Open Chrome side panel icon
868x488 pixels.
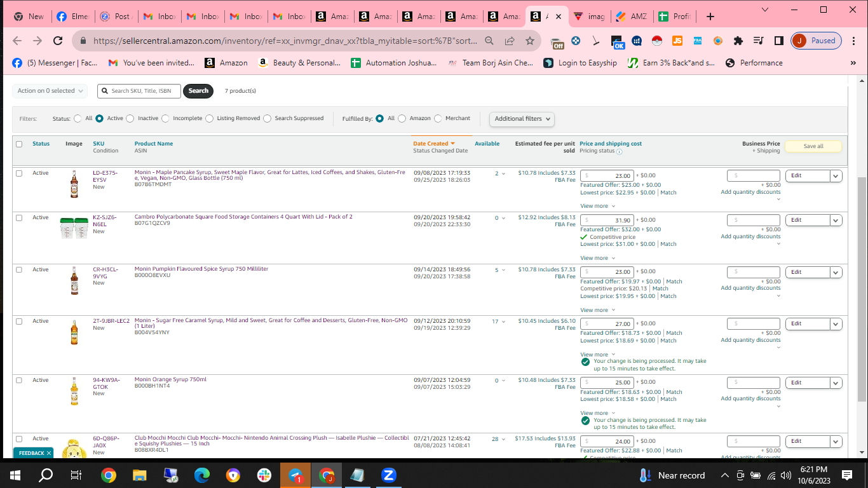click(x=778, y=41)
